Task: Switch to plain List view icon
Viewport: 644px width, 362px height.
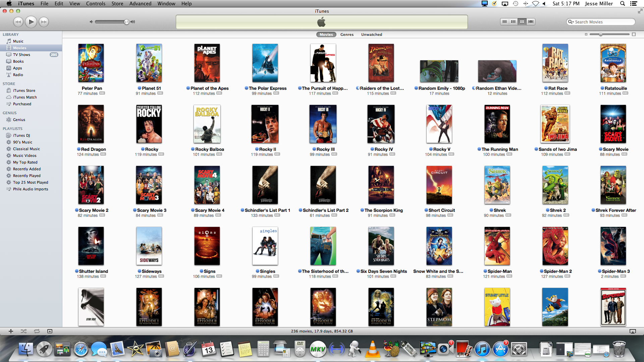Action: [504, 22]
